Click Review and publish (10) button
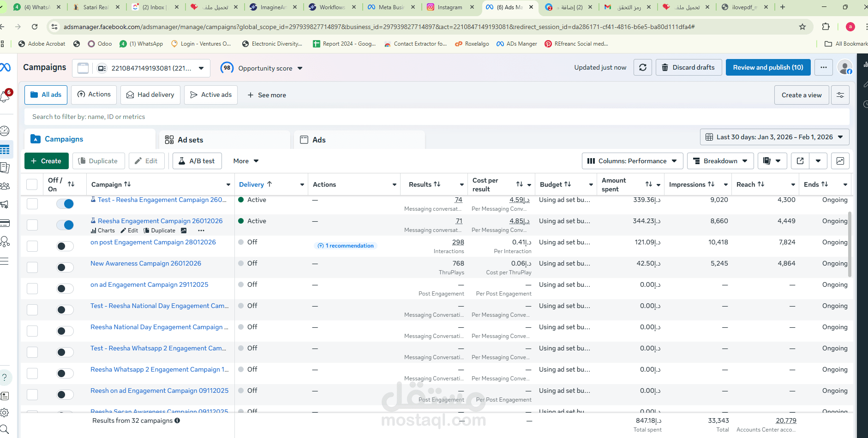 click(x=768, y=67)
